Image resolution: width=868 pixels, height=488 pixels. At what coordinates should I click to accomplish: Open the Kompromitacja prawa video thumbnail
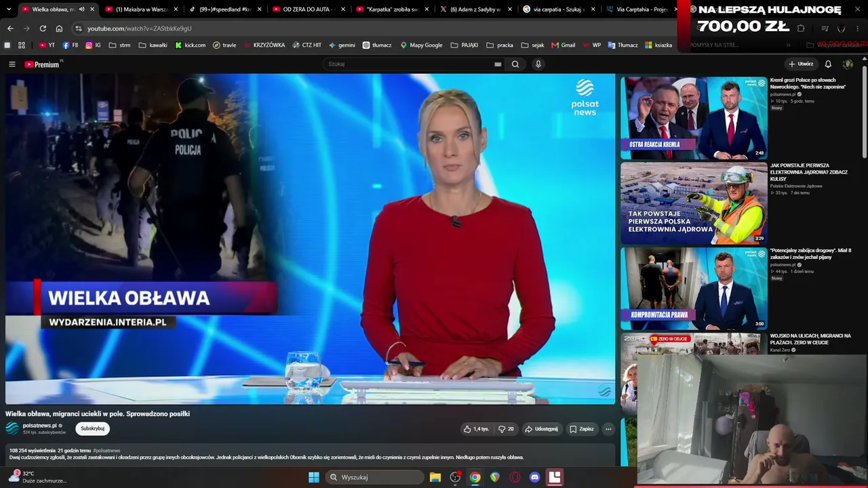(694, 289)
